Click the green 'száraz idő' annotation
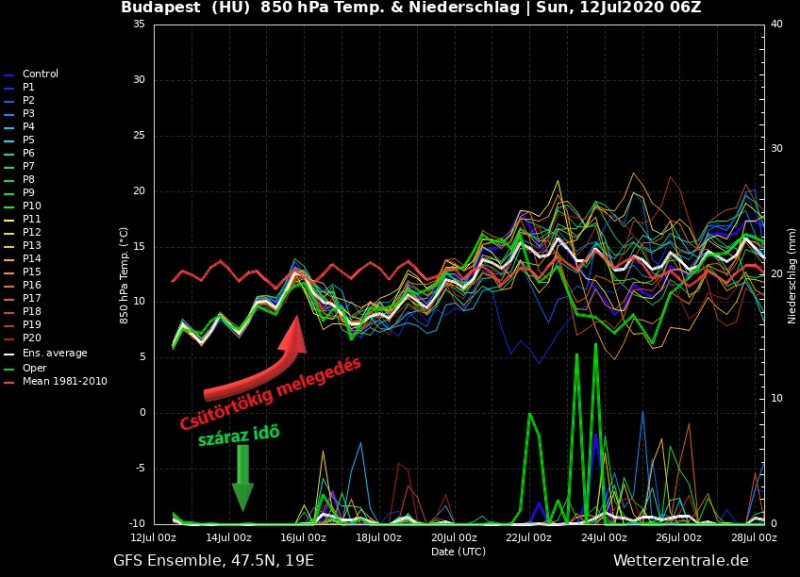The height and width of the screenshot is (577, 800). (x=238, y=434)
